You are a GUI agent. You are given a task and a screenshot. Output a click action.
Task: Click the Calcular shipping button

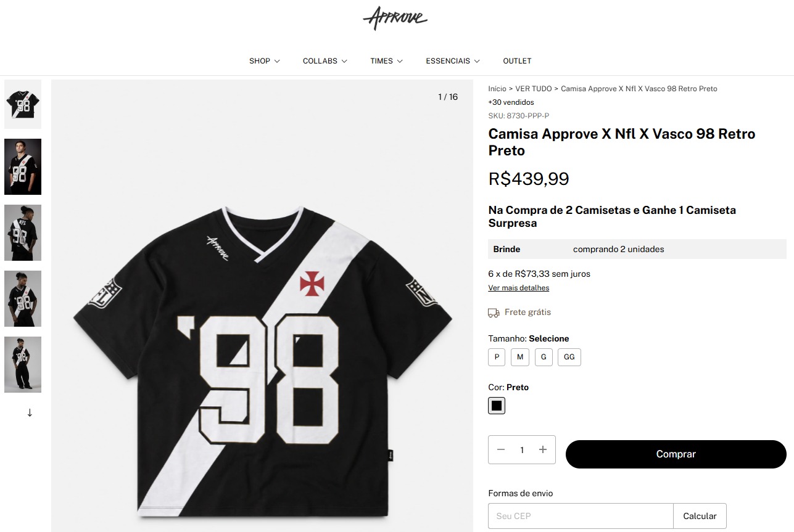tap(700, 516)
